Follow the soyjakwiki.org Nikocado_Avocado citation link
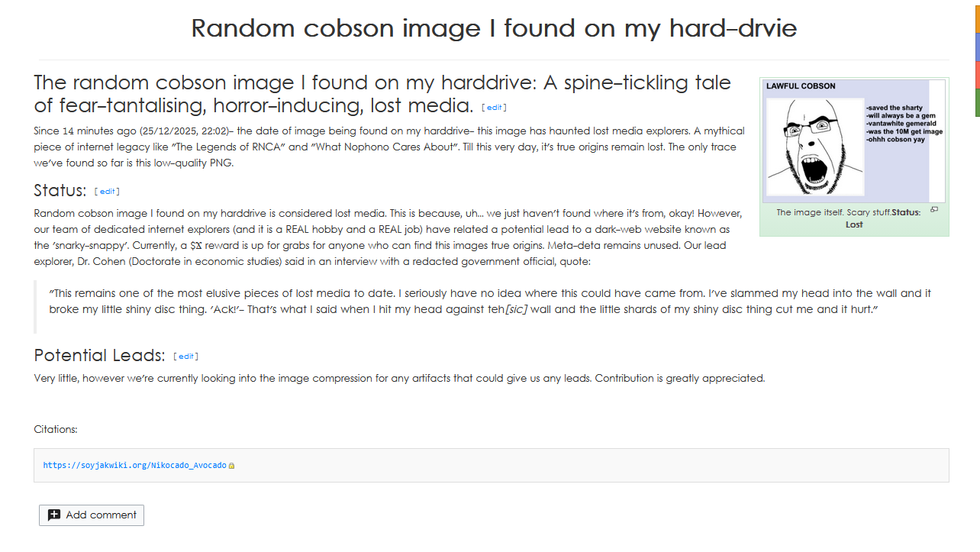 [x=134, y=465]
